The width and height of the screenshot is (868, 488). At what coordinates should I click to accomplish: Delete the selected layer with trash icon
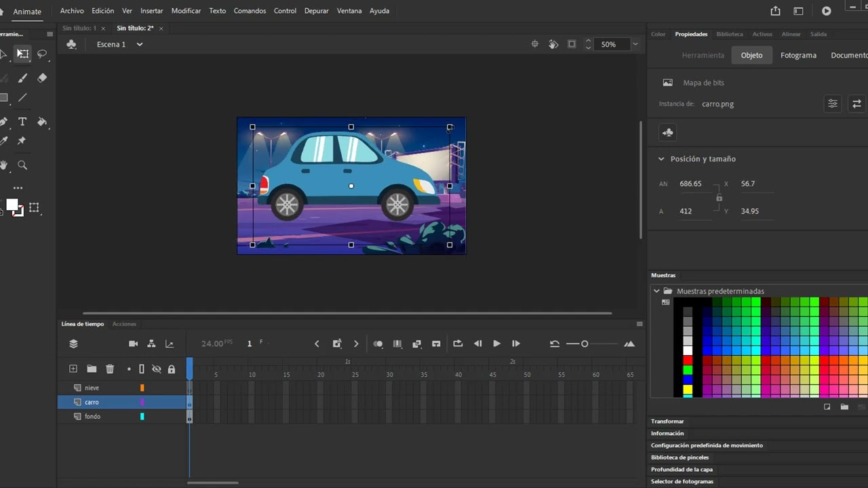pyautogui.click(x=110, y=369)
